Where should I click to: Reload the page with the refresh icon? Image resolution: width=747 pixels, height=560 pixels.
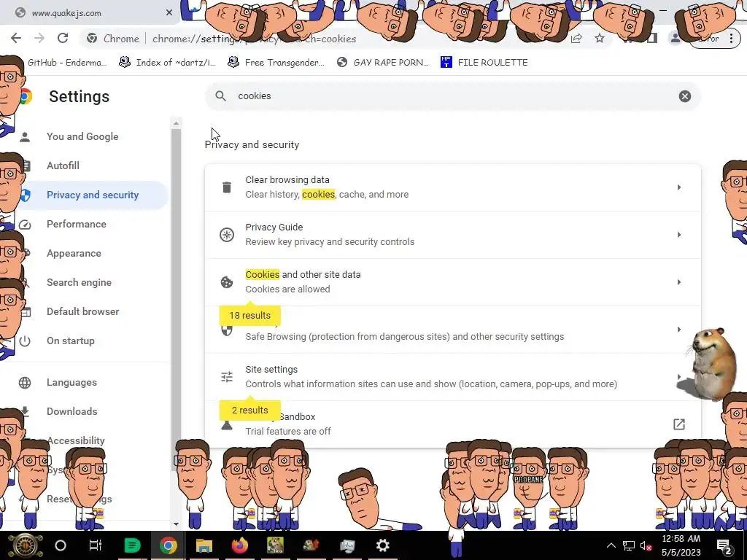(63, 39)
